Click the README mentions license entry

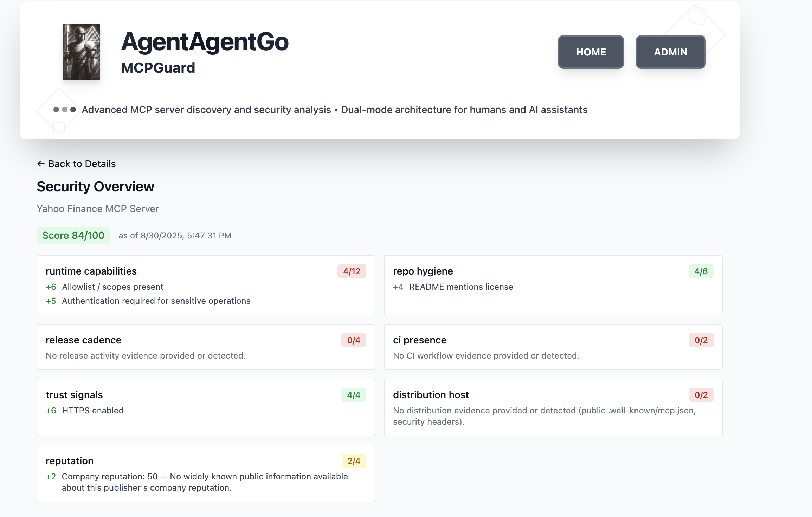[461, 287]
